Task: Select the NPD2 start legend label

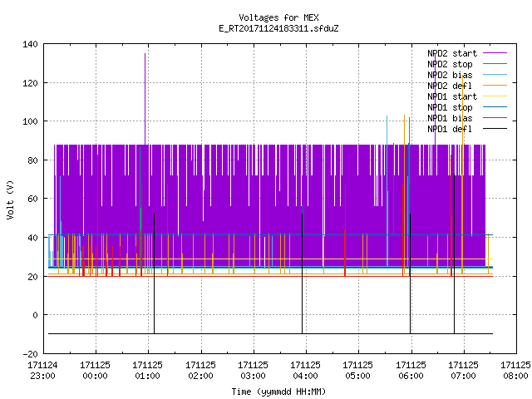Action: [452, 53]
